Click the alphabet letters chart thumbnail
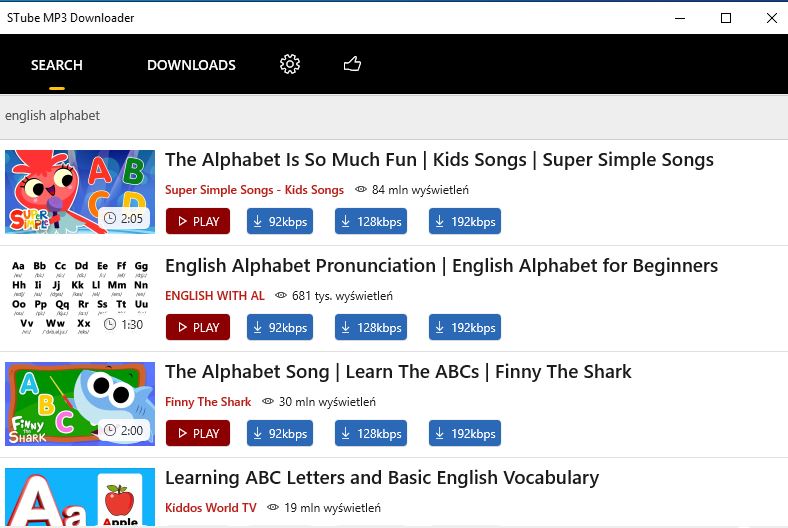The image size is (788, 528). [x=80, y=298]
